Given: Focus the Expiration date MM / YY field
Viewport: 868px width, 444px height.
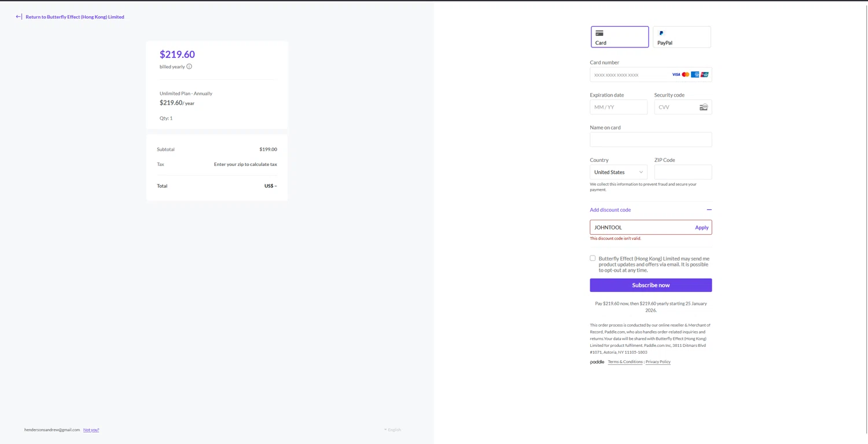Looking at the screenshot, I should coord(619,107).
